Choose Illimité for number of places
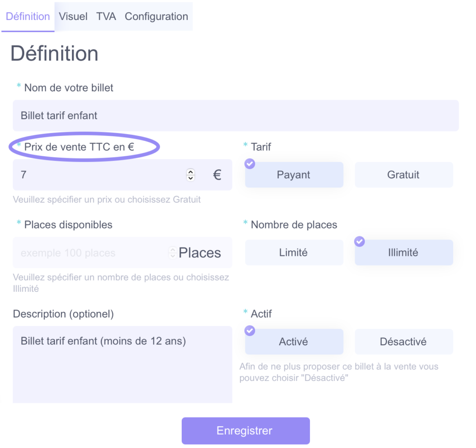The image size is (476, 448). click(x=404, y=253)
